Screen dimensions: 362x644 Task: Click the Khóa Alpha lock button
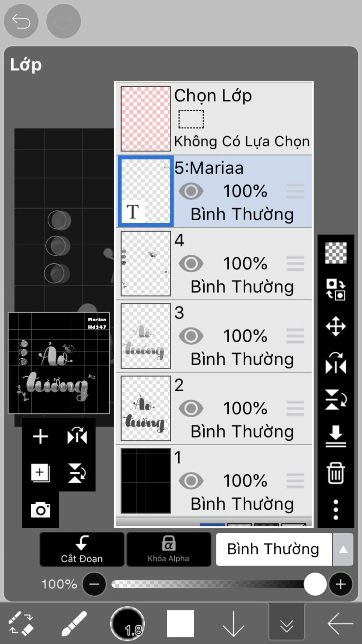(x=169, y=549)
